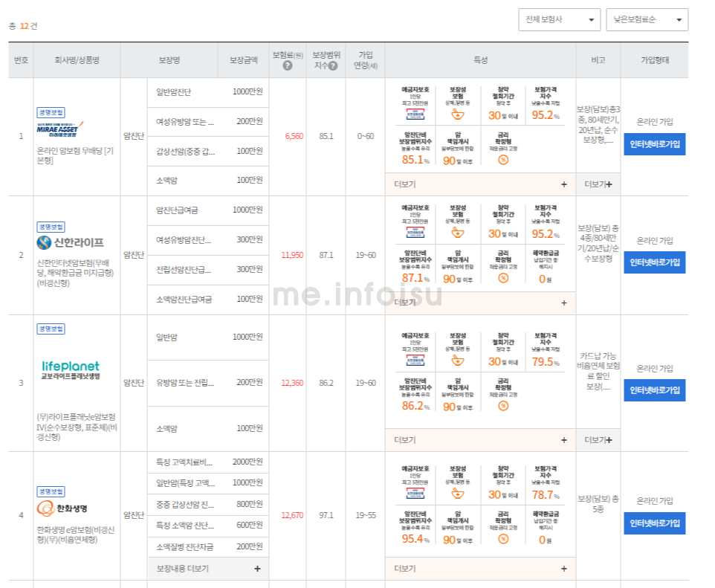
Task: Click premium value 12,360
Action: (x=292, y=383)
